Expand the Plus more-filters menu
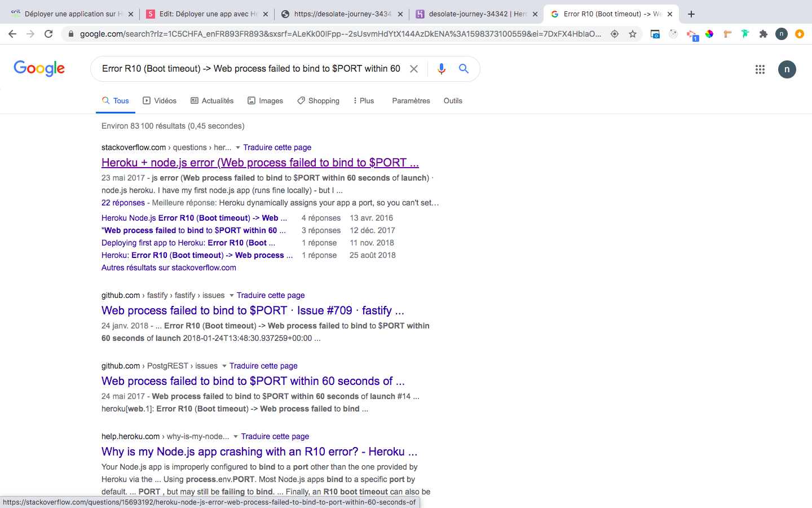Screen dimensions: 812x508 [364, 100]
